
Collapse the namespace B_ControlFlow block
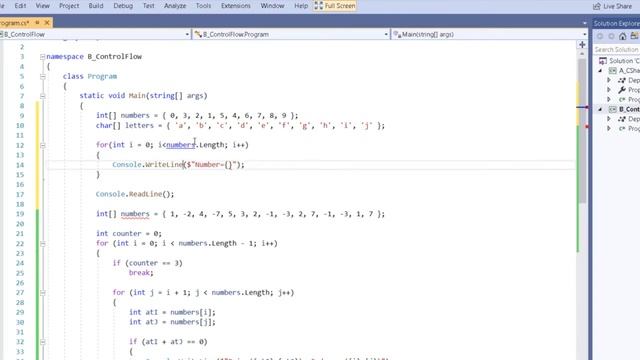(x=42, y=57)
